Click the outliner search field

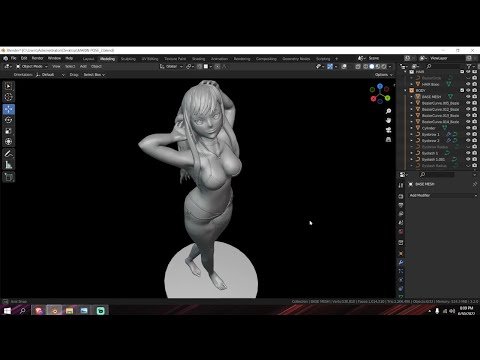[x=443, y=66]
